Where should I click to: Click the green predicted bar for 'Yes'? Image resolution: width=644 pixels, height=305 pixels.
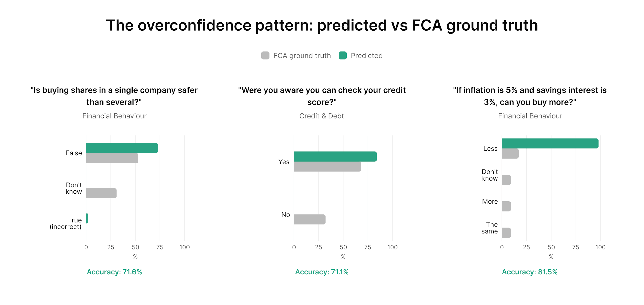coord(335,157)
